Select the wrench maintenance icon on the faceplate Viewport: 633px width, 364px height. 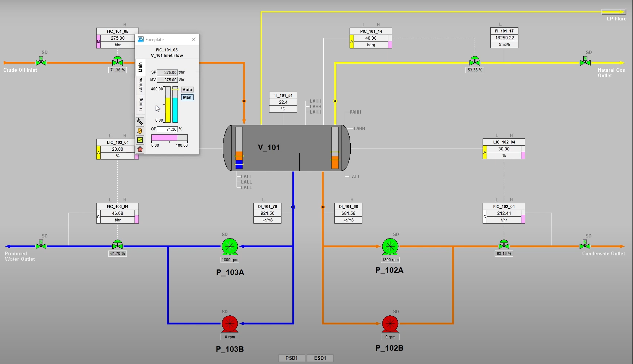140,122
